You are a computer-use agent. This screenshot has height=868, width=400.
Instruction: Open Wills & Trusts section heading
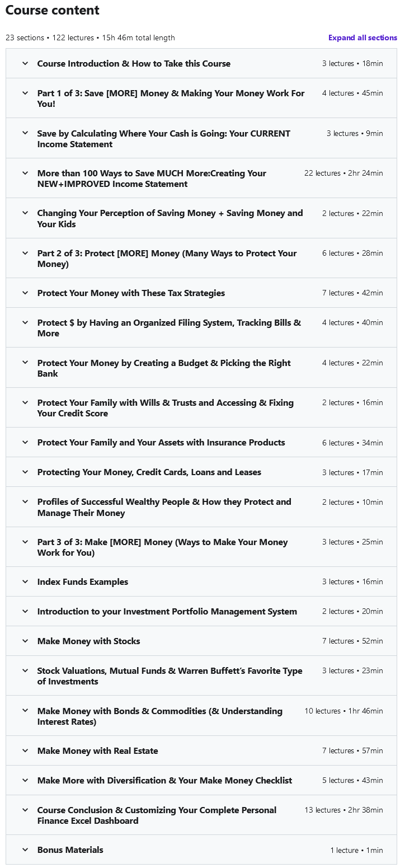(166, 408)
